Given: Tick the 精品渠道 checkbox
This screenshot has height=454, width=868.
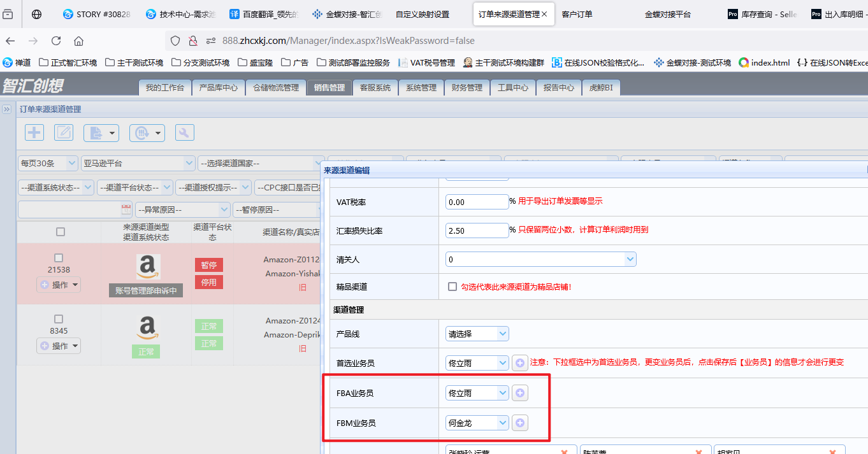Looking at the screenshot, I should click(x=452, y=287).
